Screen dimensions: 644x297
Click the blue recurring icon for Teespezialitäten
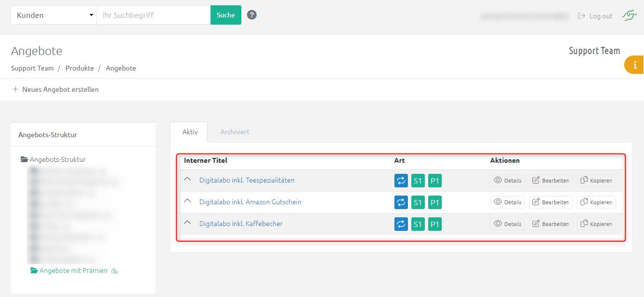click(x=401, y=181)
